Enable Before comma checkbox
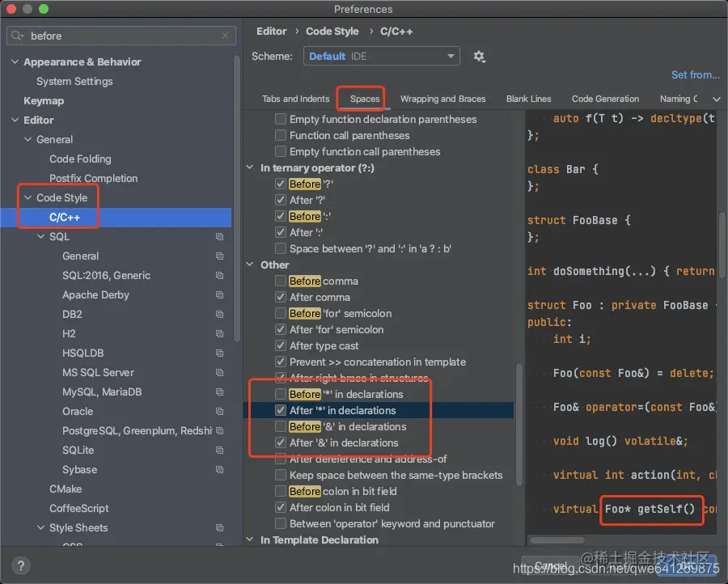Image resolution: width=728 pixels, height=584 pixels. point(281,281)
